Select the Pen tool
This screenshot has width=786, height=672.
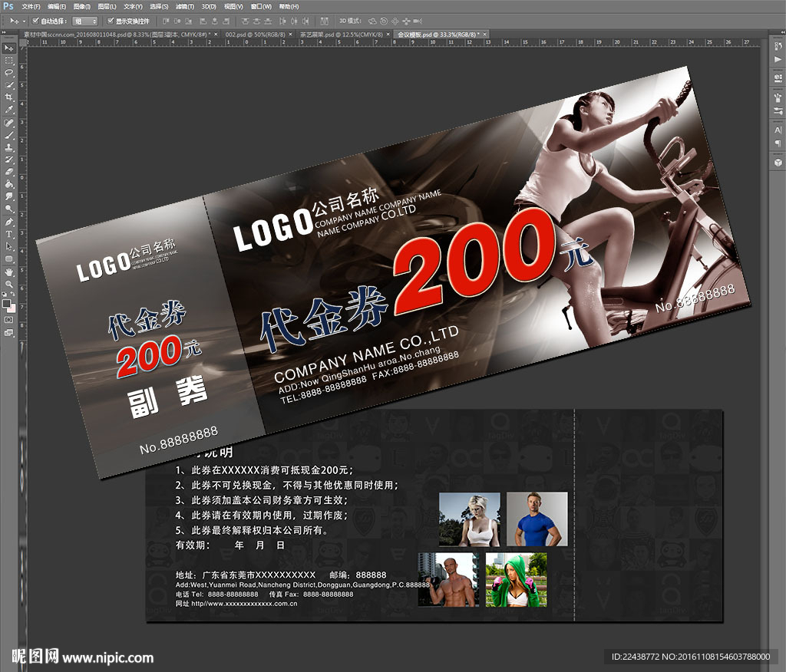click(9, 222)
